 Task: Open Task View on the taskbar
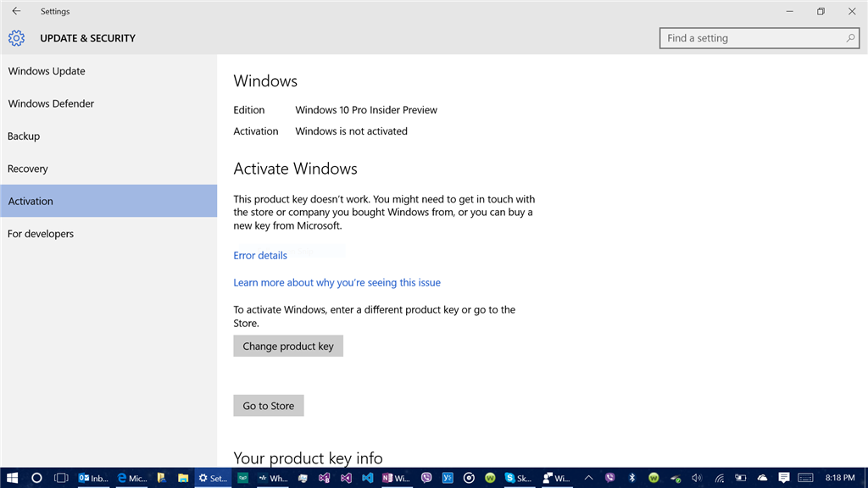coord(61,478)
